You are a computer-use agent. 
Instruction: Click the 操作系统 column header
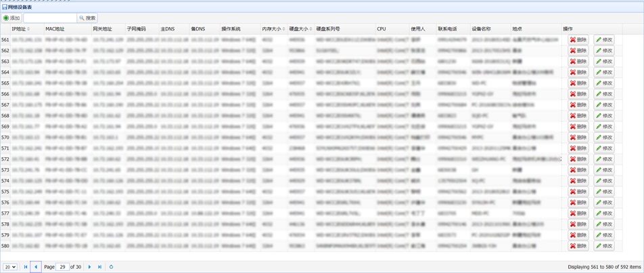point(240,29)
